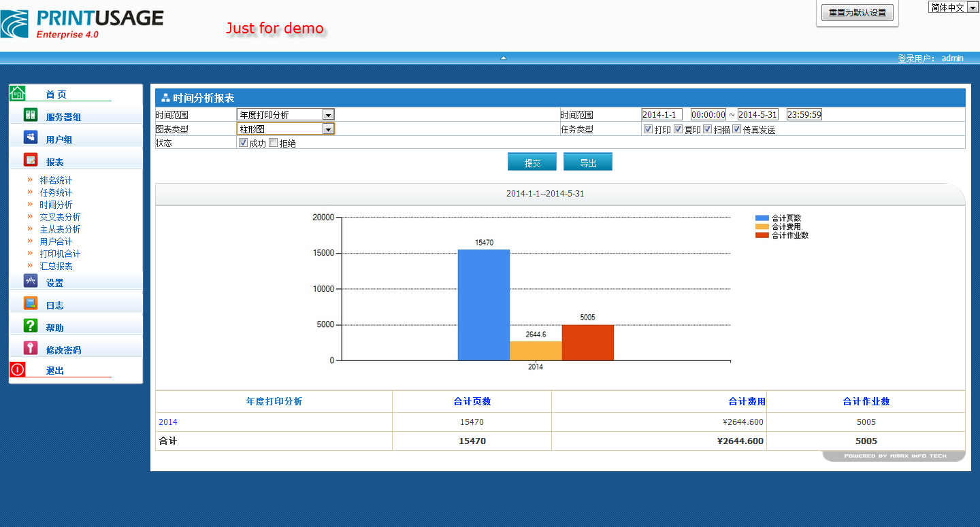This screenshot has height=527, width=980.
Task: Click the settings icon beside 设置
Action: click(x=31, y=281)
